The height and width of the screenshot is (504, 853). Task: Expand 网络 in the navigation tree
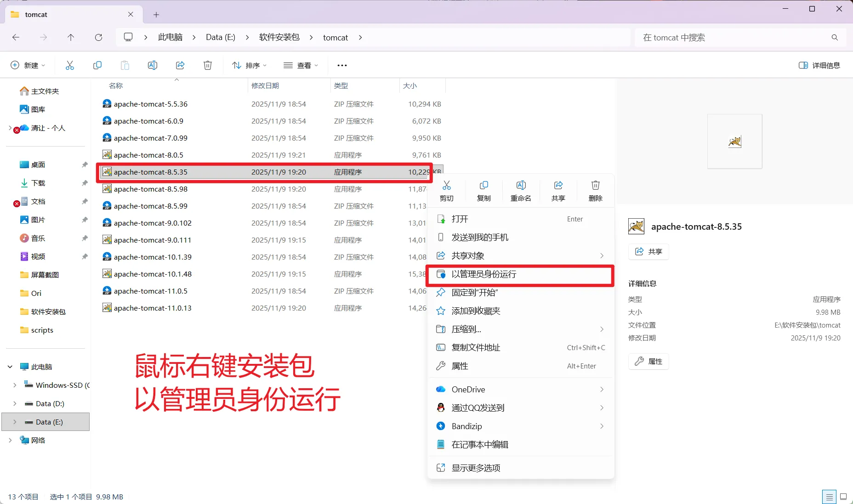[10, 440]
